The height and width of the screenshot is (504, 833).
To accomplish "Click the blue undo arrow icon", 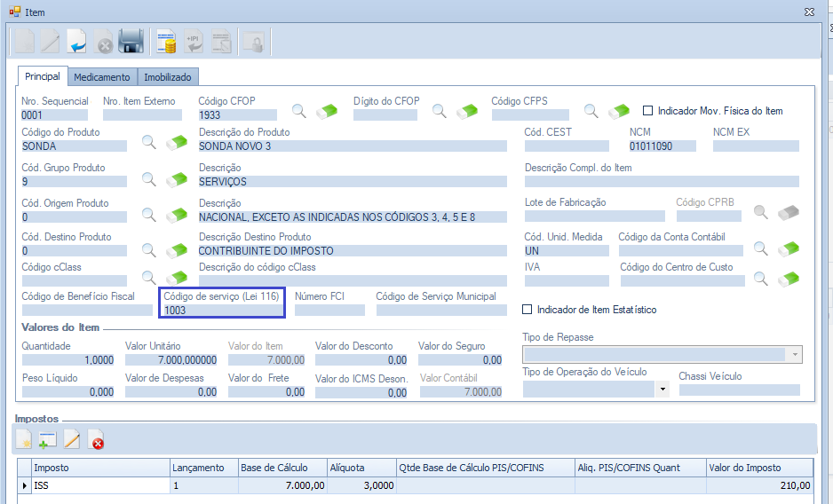I will pyautogui.click(x=77, y=42).
